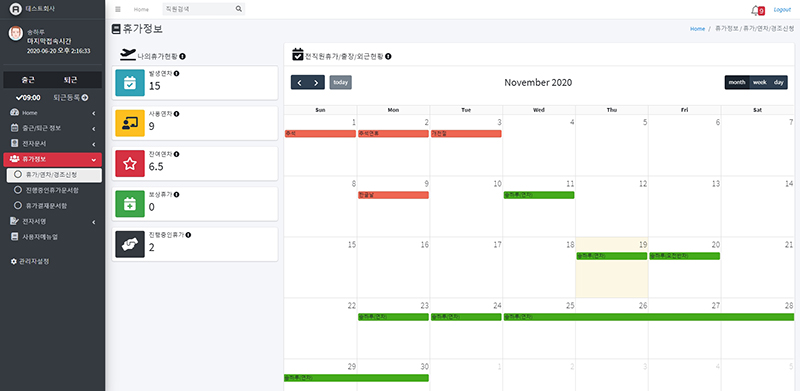Click the info icon next to 나의휴가현황
Image resolution: width=800 pixels, height=391 pixels.
coord(183,56)
